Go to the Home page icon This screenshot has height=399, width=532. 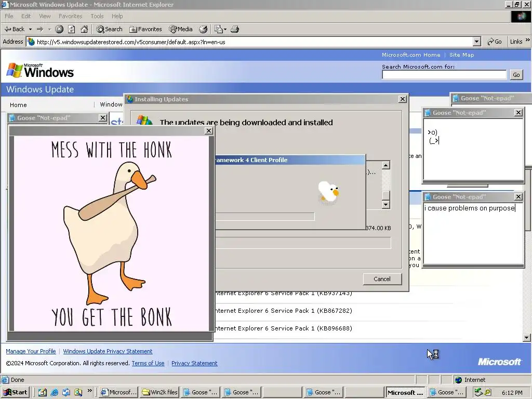pyautogui.click(x=84, y=29)
